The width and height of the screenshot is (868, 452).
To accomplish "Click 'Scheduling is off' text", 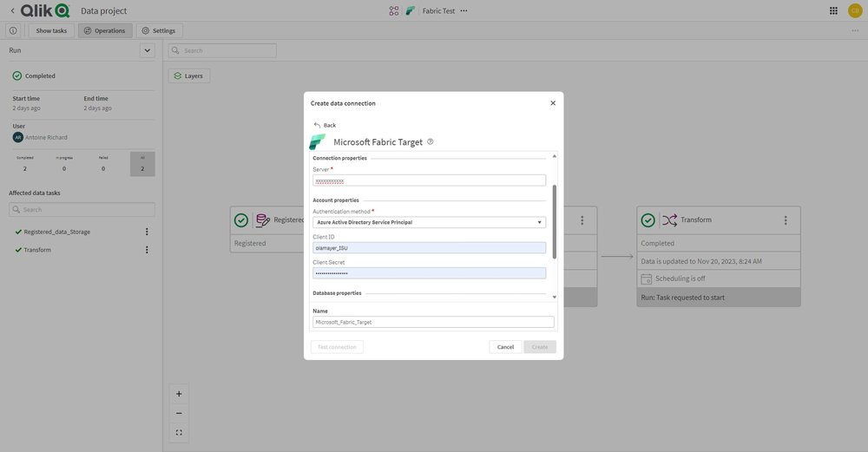I will point(681,278).
